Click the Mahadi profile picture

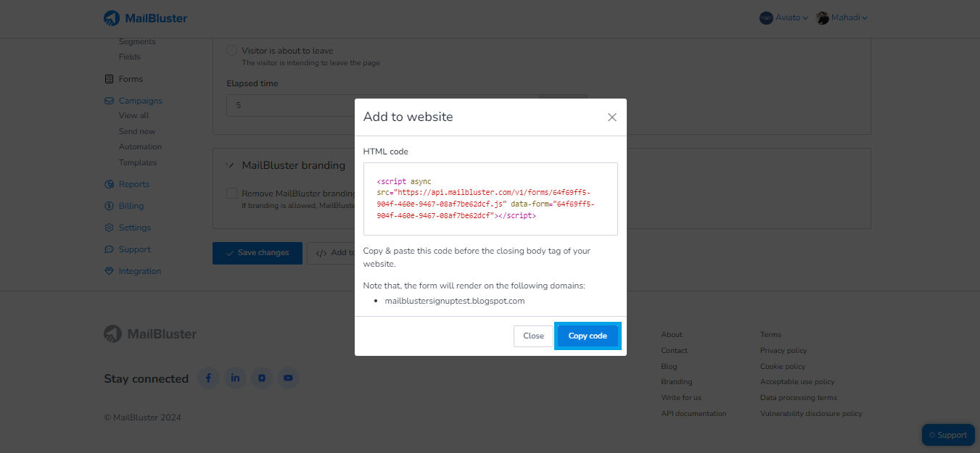click(823, 18)
